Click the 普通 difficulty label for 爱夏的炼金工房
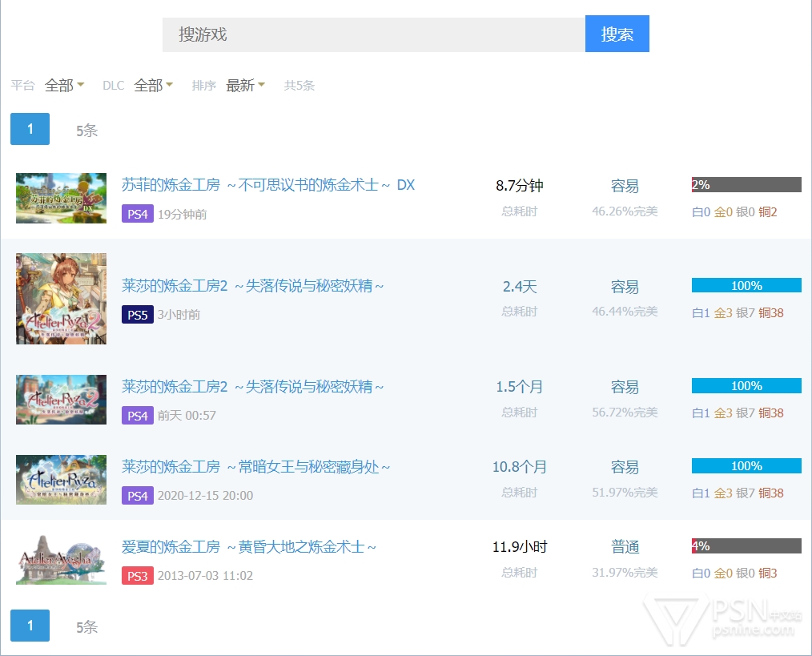 click(625, 546)
